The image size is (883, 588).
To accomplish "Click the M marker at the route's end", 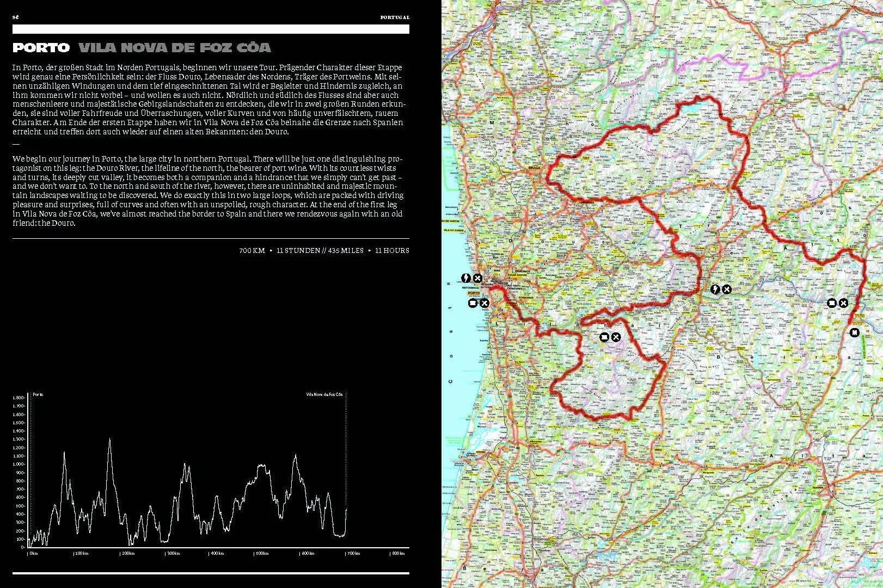I will [x=855, y=332].
